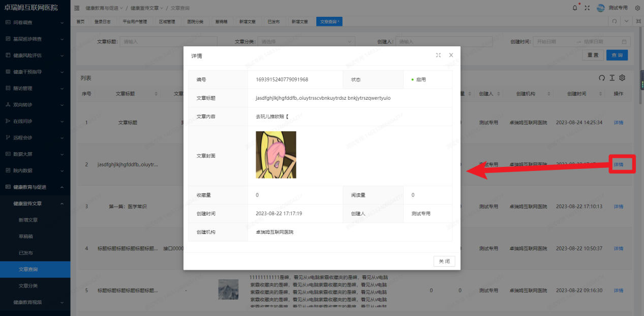Maximize the 详情 dialog with the expand icon
The height and width of the screenshot is (316, 644).
pos(438,55)
